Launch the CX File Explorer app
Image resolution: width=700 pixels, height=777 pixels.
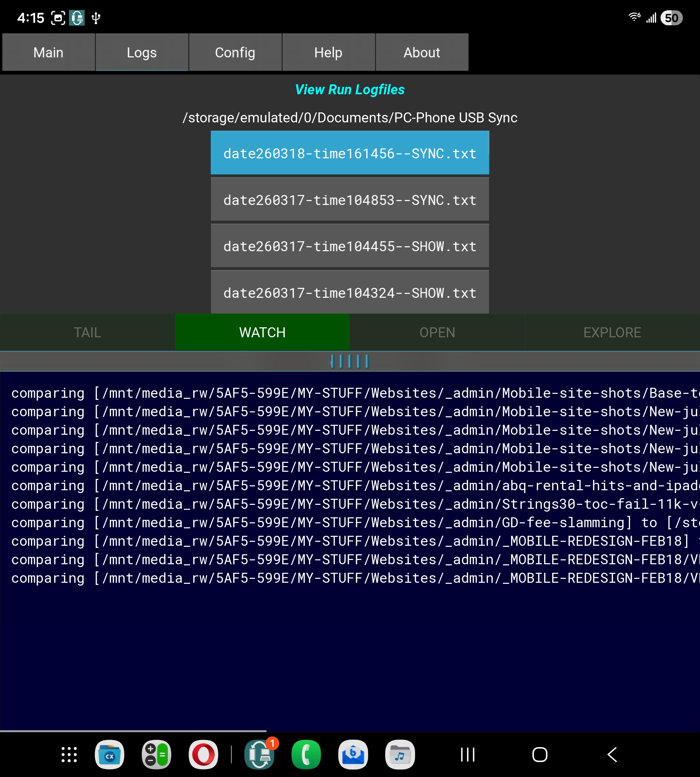pos(110,755)
